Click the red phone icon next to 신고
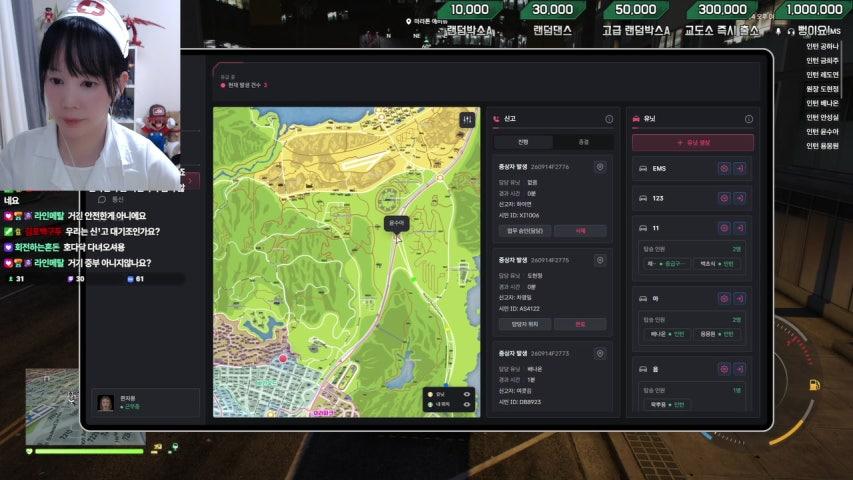 [x=496, y=119]
